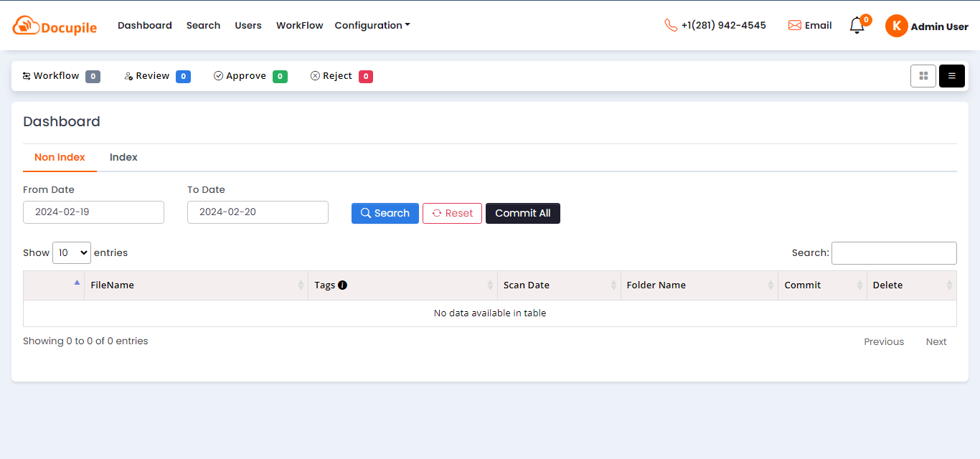
Task: Sort table by FileName column
Action: pos(196,285)
